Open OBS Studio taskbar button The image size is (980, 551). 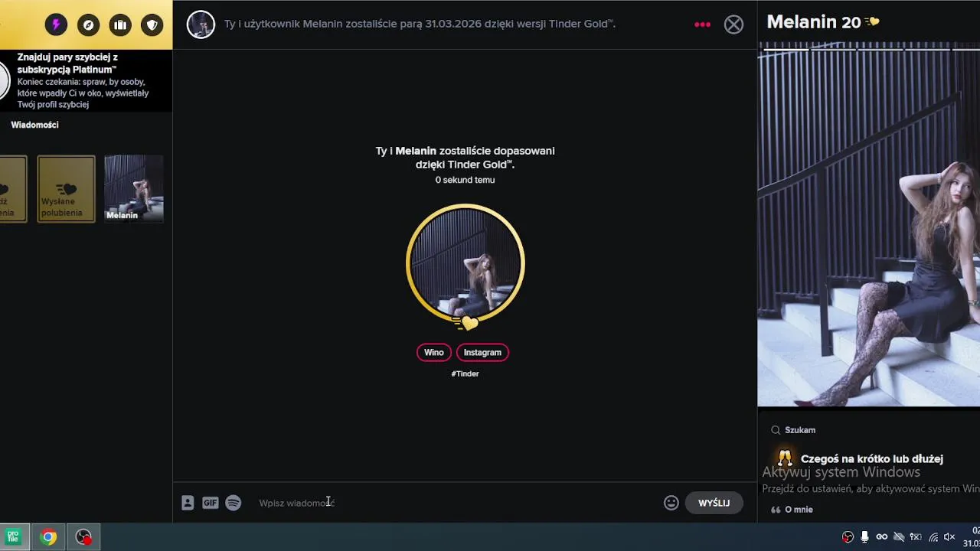click(83, 537)
